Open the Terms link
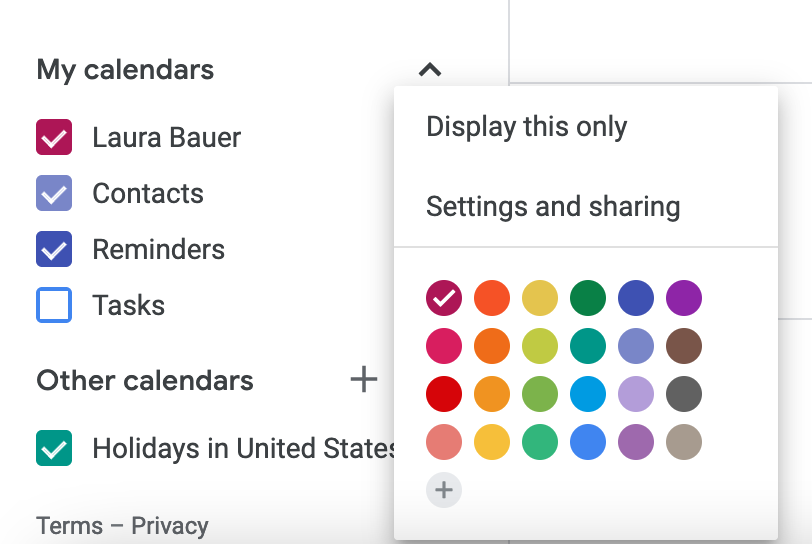The image size is (812, 544). [x=69, y=526]
